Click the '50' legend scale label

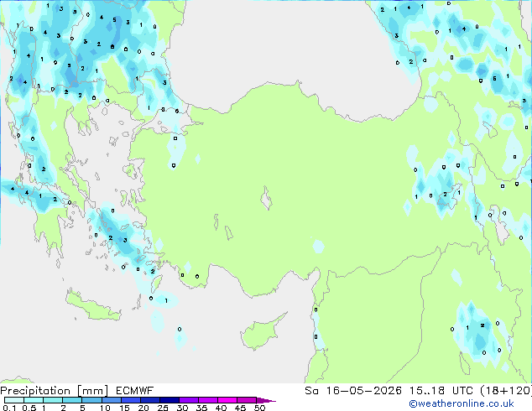[x=259, y=408]
